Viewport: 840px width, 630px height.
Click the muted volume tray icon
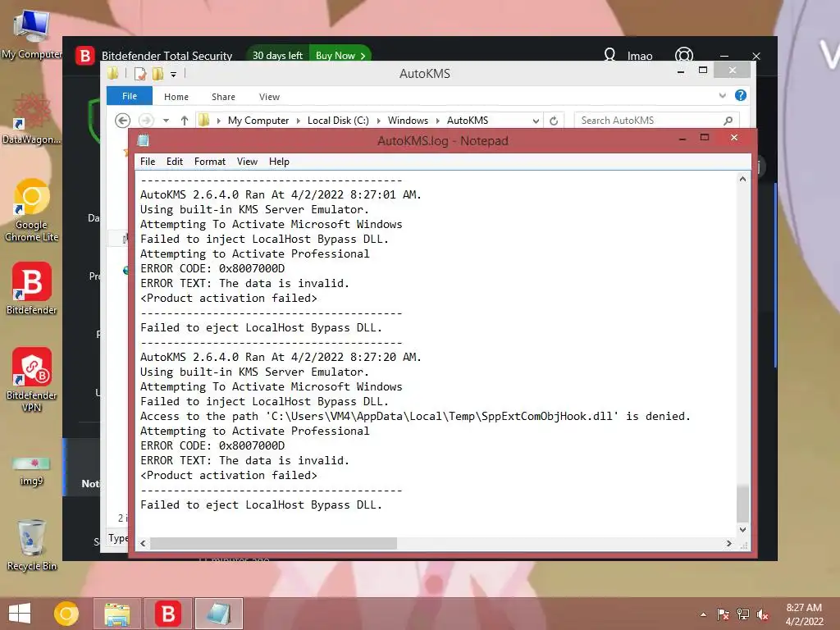763,614
